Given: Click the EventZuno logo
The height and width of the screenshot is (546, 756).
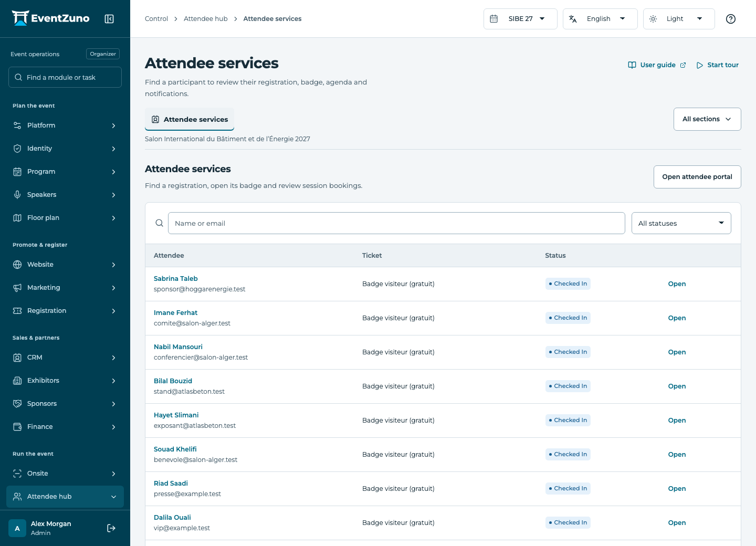Looking at the screenshot, I should tap(51, 18).
